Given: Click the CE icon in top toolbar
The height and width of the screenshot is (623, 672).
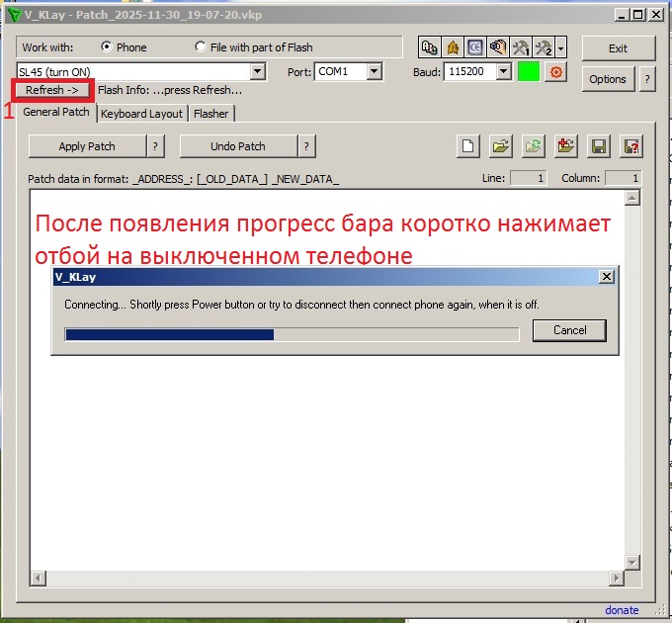Looking at the screenshot, I should (x=474, y=47).
